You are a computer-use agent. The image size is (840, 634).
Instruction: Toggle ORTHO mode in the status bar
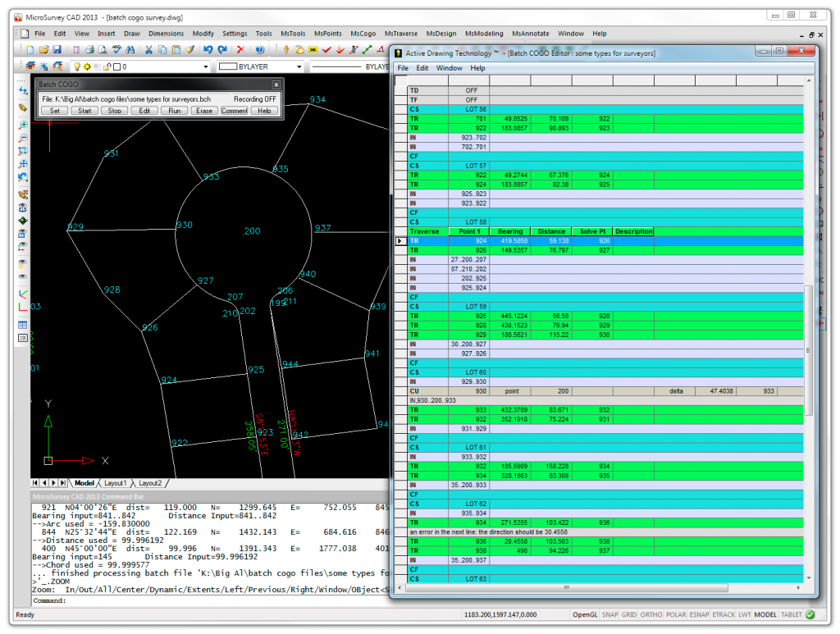click(652, 614)
